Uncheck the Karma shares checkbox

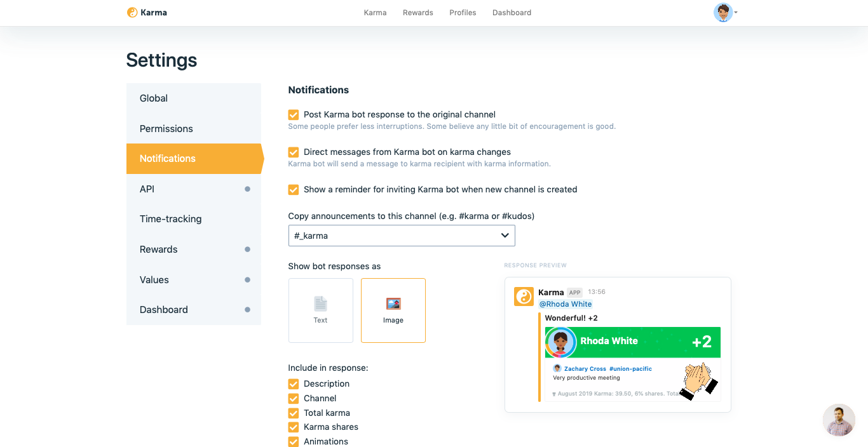coord(294,427)
